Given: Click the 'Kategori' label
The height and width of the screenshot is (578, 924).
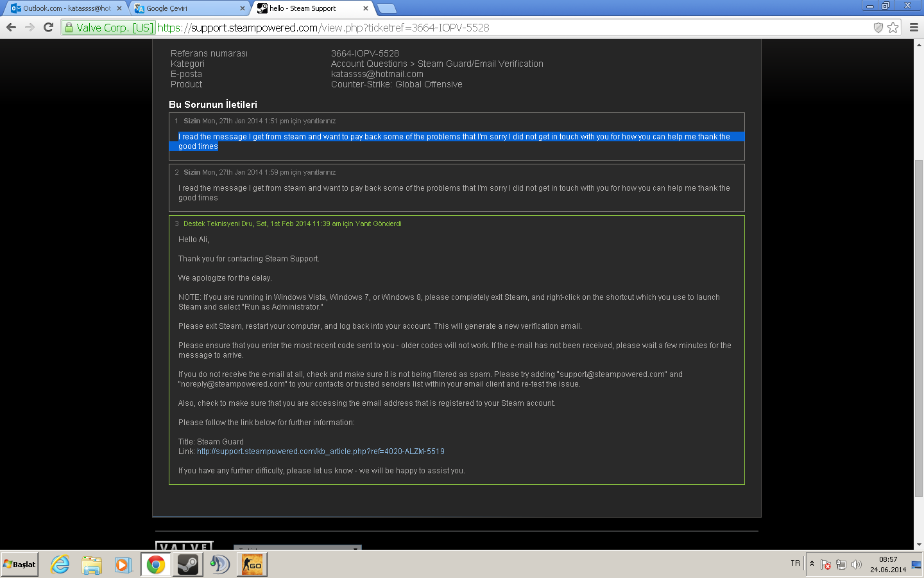Looking at the screenshot, I should (x=187, y=64).
